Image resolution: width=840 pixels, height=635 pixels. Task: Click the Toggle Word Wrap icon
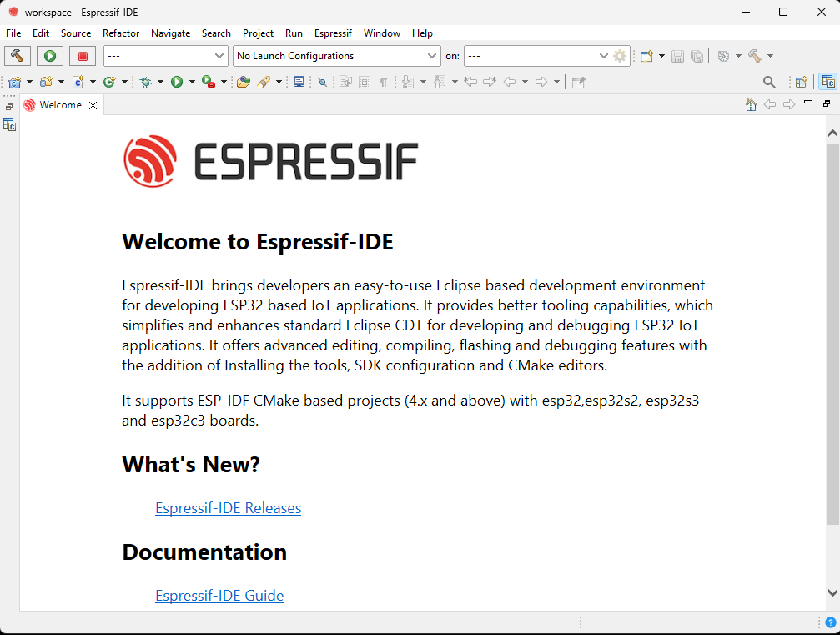click(345, 82)
